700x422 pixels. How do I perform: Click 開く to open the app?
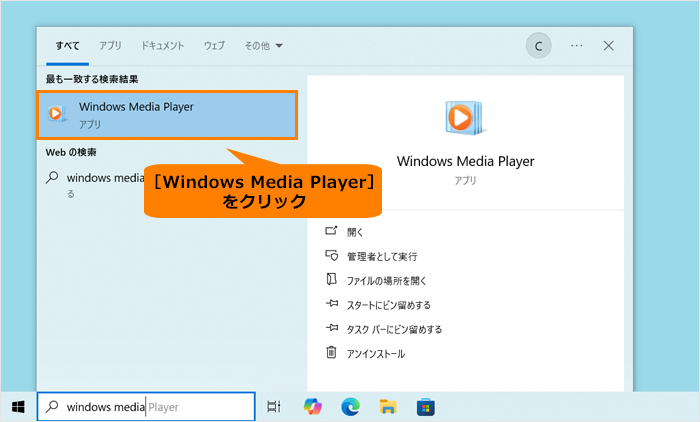(355, 232)
